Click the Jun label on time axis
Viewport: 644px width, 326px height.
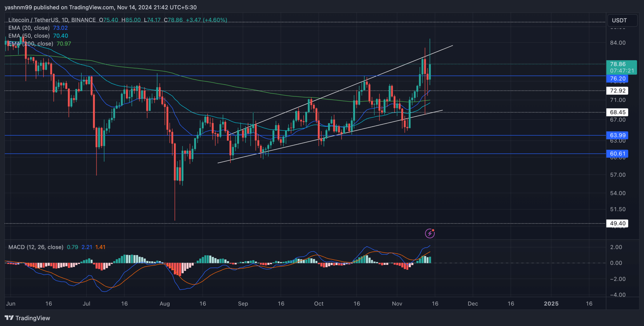tap(11, 304)
